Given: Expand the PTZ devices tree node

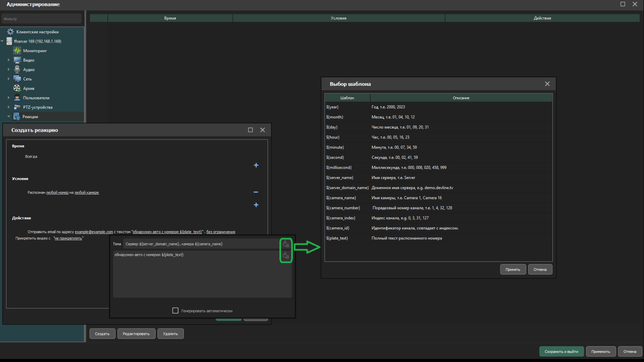Looking at the screenshot, I should 9,107.
